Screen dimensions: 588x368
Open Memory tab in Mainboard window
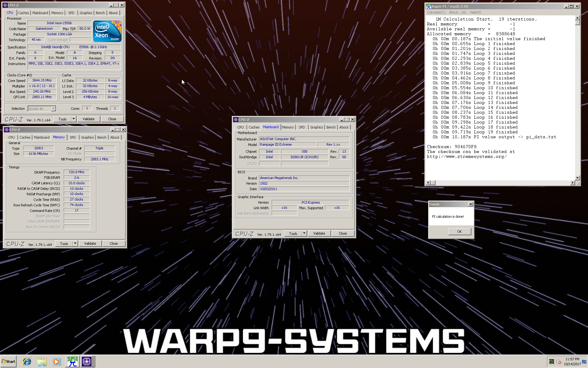click(288, 127)
